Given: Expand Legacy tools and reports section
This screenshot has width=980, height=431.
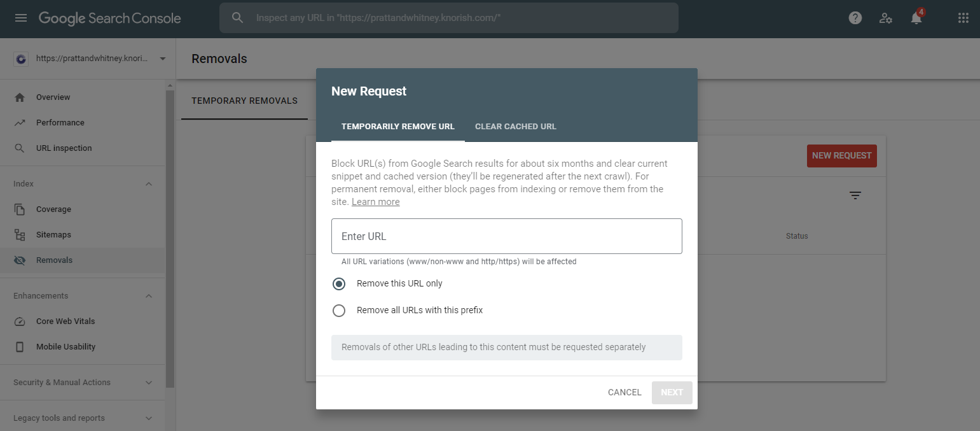Looking at the screenshot, I should [x=149, y=418].
